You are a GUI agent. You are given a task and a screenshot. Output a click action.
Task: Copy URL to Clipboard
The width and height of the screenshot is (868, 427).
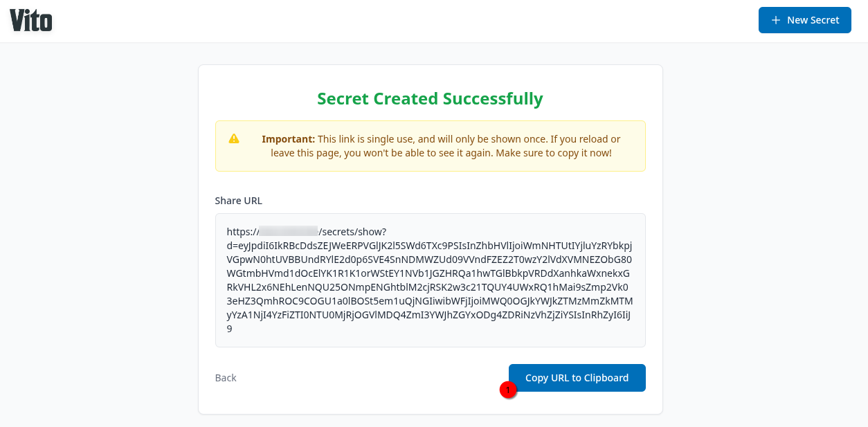click(x=577, y=378)
